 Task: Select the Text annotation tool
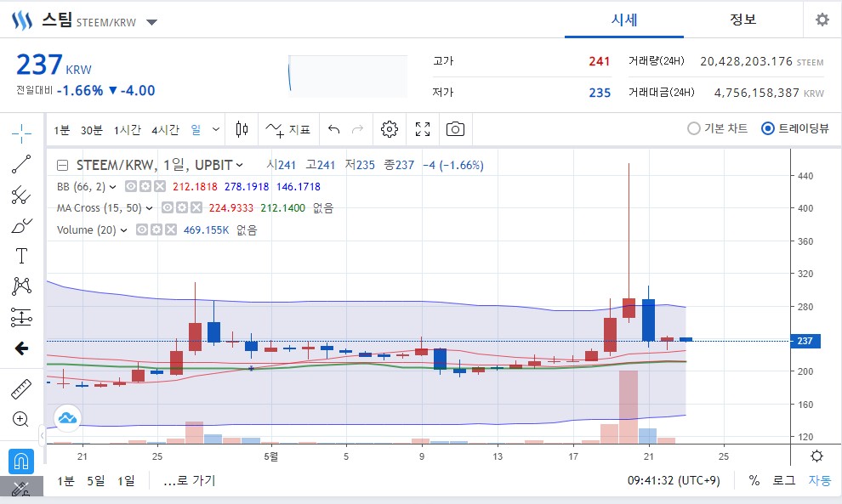coord(21,256)
